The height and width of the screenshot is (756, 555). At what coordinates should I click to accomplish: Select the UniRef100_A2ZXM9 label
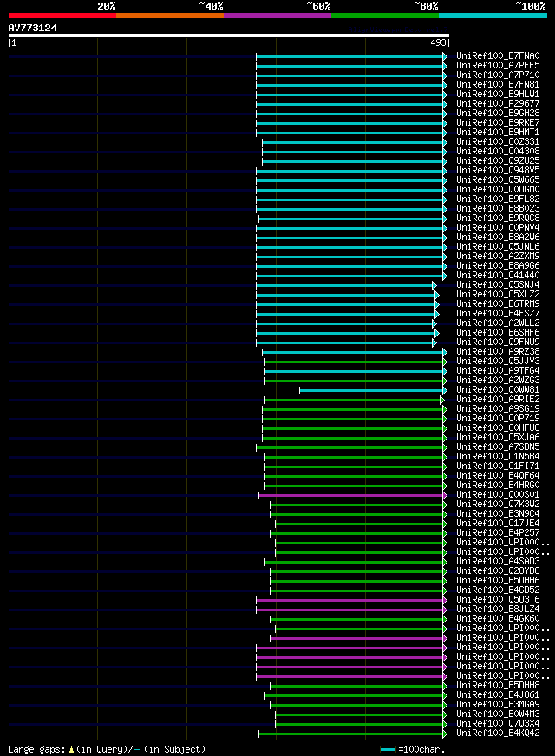[x=498, y=256]
